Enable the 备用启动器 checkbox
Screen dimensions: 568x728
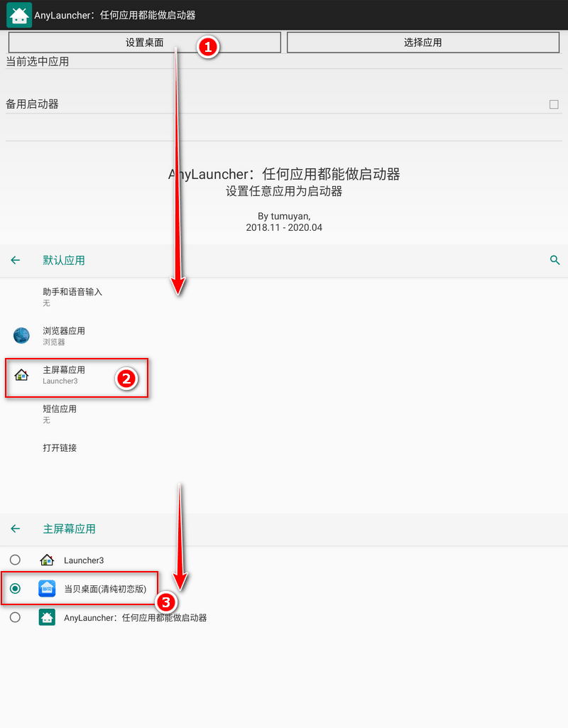tap(555, 104)
